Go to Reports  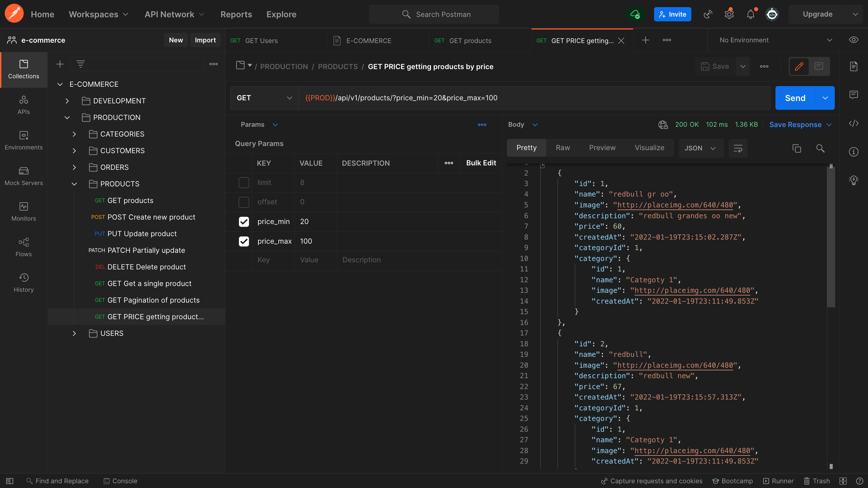tap(236, 14)
